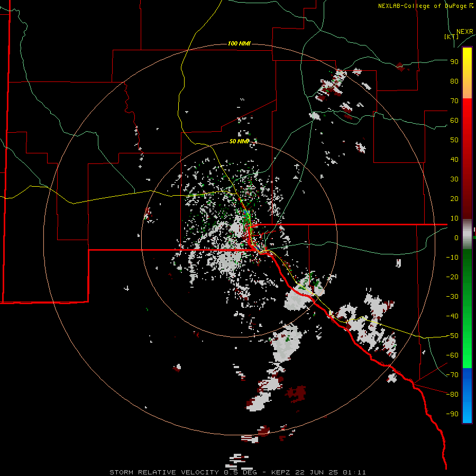Click the -40 value on the velocity scale
Image resolution: width=476 pixels, height=476 pixels.
click(x=452, y=316)
